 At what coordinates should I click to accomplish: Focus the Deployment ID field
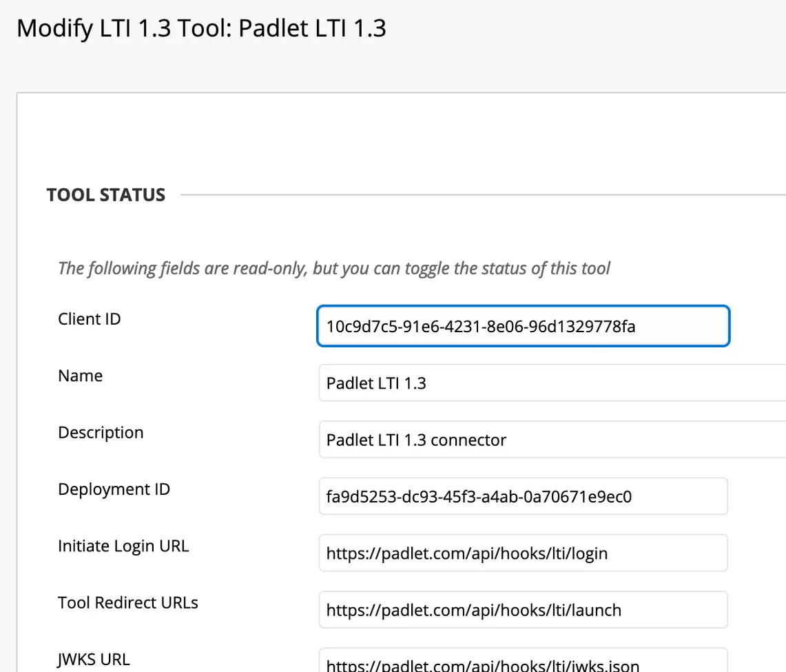click(523, 496)
